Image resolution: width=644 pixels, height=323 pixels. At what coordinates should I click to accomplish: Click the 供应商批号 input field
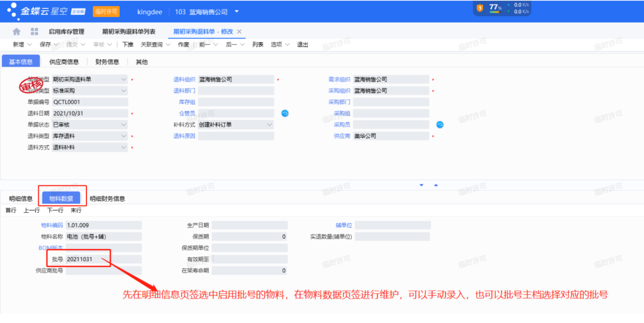tap(104, 271)
